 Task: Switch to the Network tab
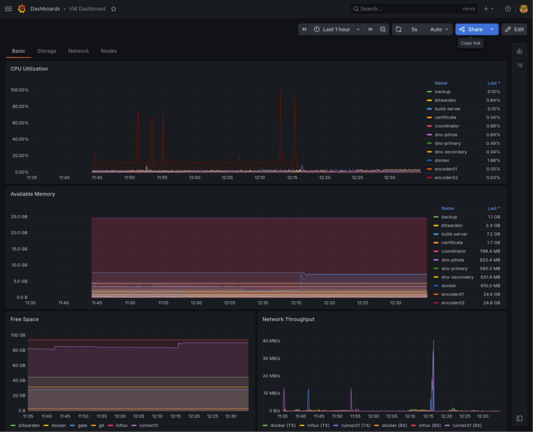click(79, 51)
